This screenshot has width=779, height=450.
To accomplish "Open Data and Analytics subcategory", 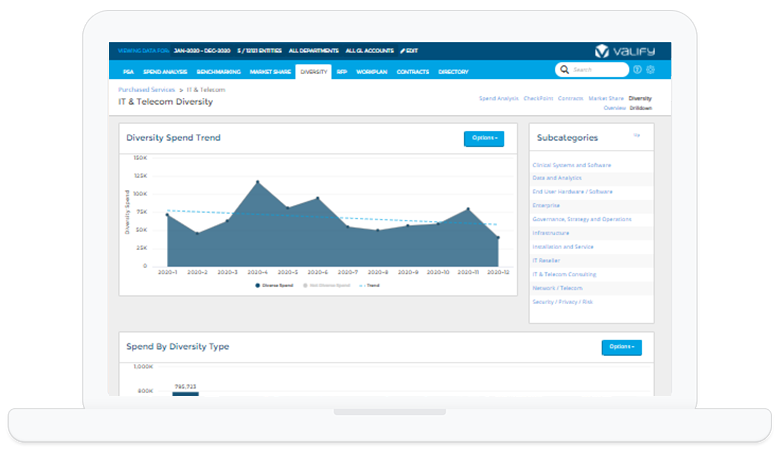I will pyautogui.click(x=557, y=178).
